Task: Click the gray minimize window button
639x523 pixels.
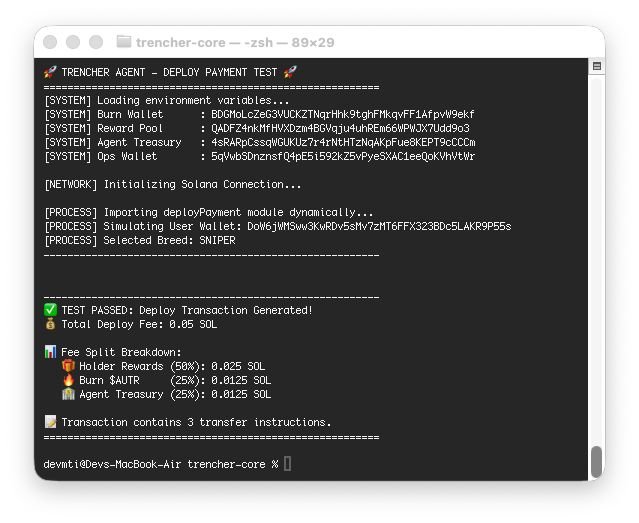Action: tap(73, 42)
